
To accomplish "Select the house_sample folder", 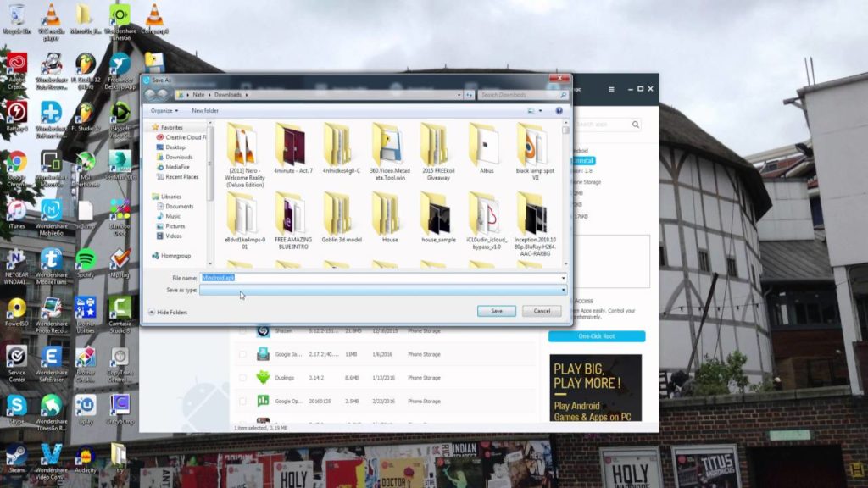I will (438, 218).
